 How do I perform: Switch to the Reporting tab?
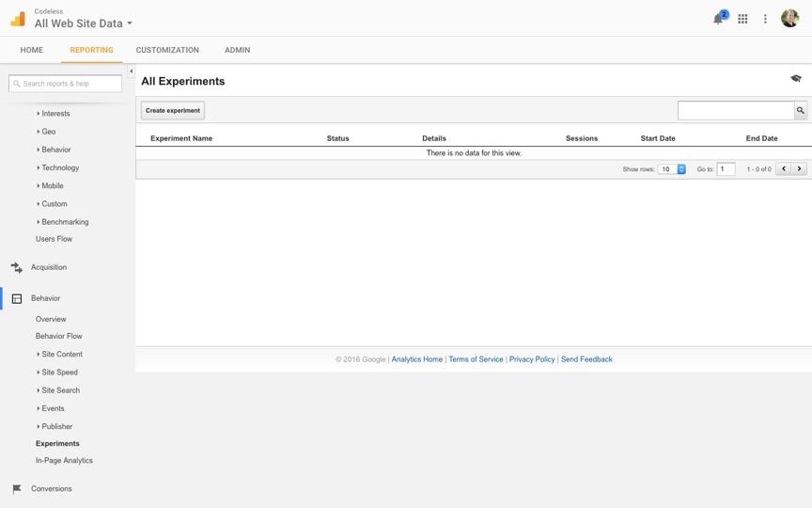[x=92, y=50]
